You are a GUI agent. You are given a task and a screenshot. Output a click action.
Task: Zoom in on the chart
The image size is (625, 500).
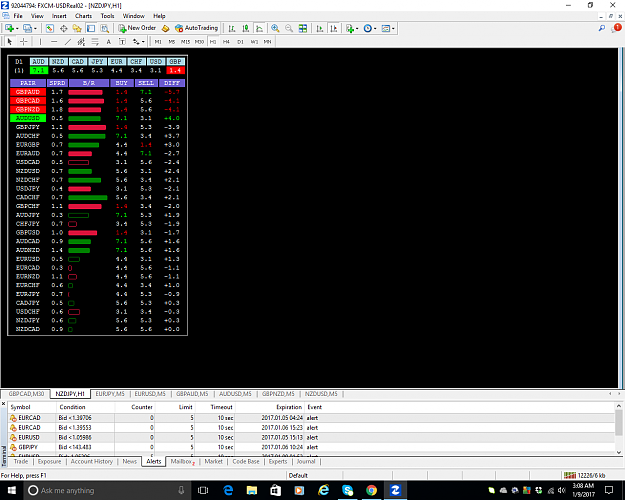tap(275, 28)
